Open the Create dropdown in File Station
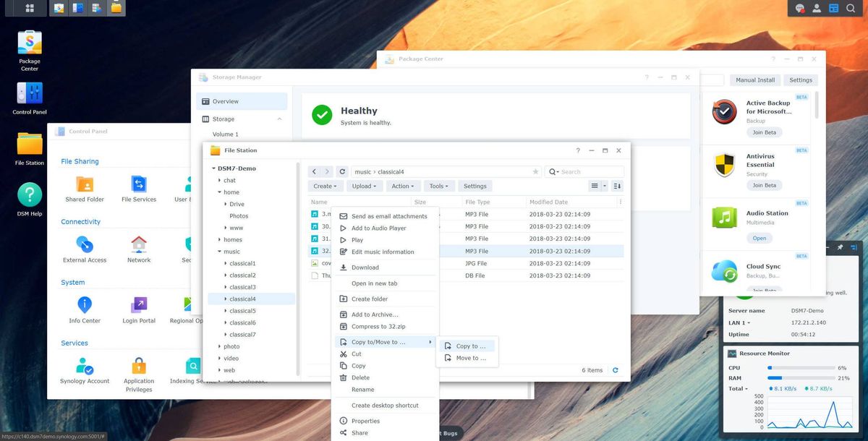Screen dimensions: 868x441 tap(325, 186)
